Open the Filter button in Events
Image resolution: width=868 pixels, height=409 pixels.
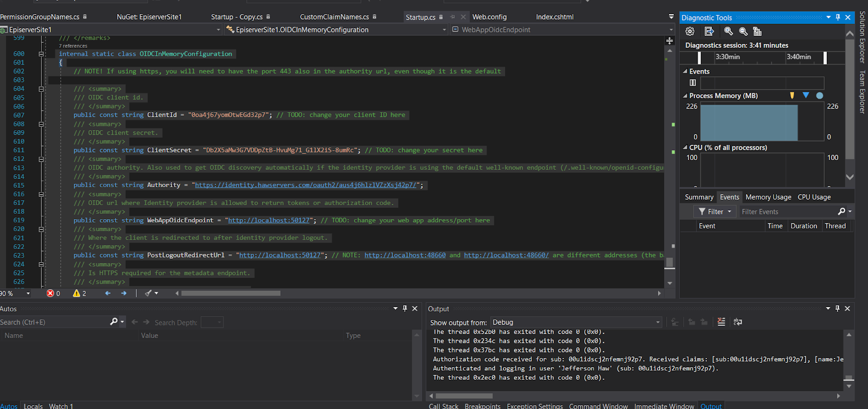point(715,212)
